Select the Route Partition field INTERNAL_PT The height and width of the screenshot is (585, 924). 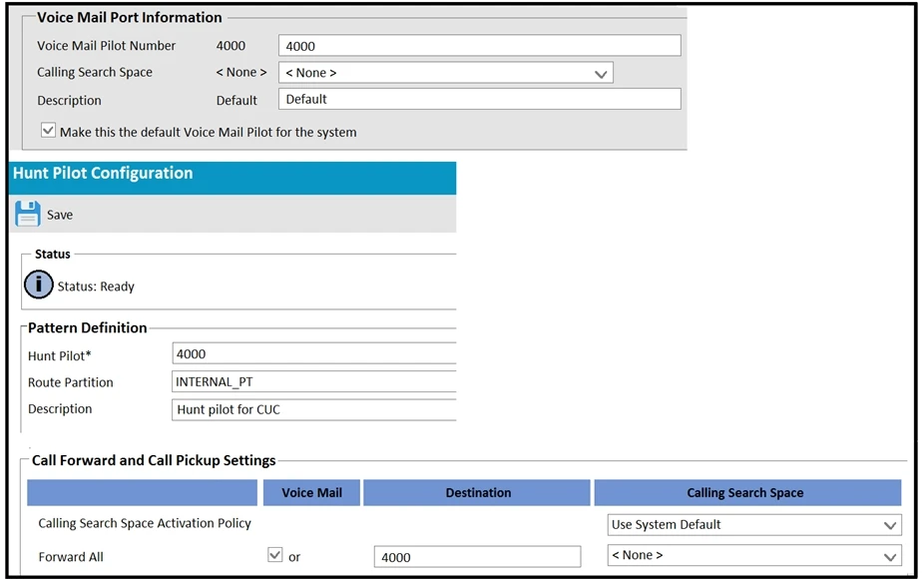[313, 381]
